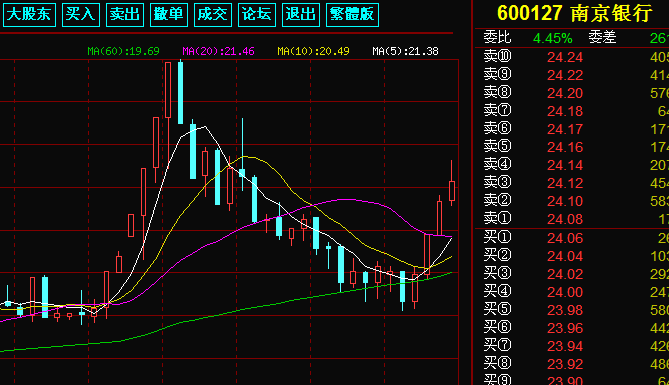Select the MA(20) indicator label

pos(218,51)
